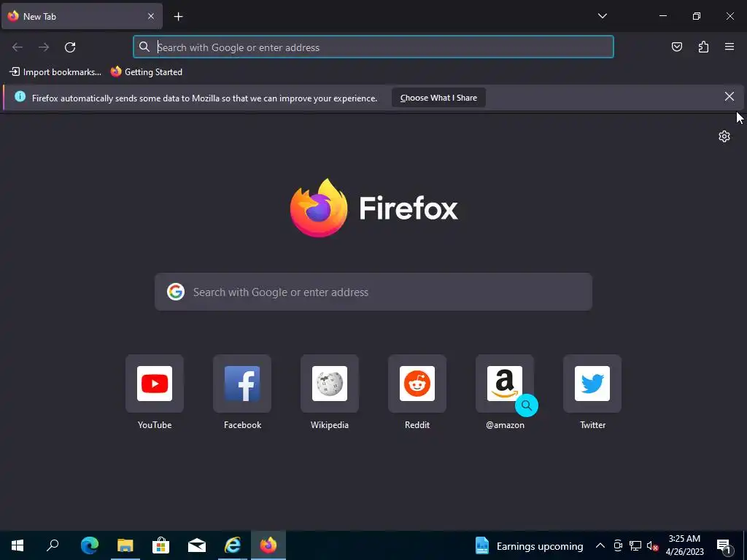The height and width of the screenshot is (560, 747).
Task: Open the Meet Now tray icon
Action: coord(618,545)
